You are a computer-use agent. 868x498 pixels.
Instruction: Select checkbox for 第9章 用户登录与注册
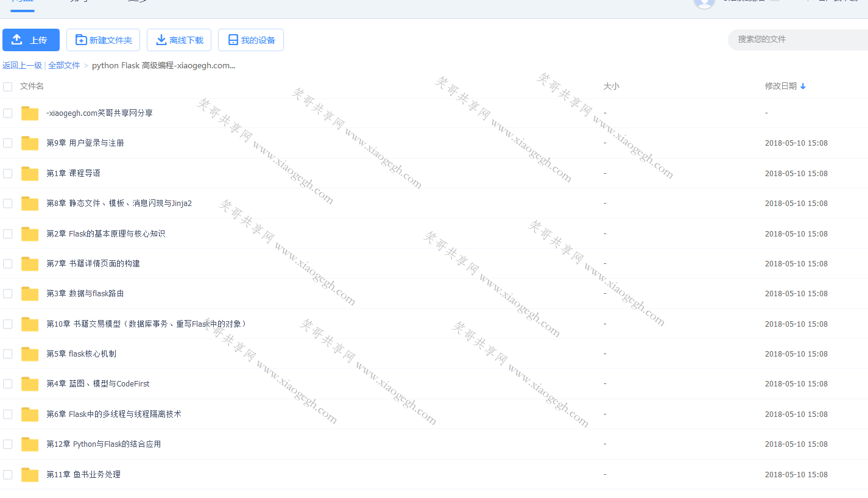point(7,143)
